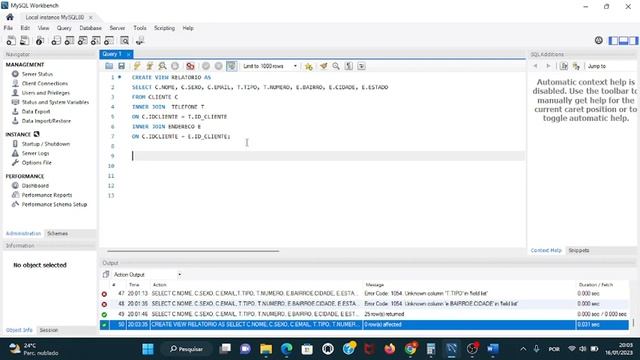640x360 pixels.
Task: Run Explain plan magnifier icon
Action: click(162, 66)
